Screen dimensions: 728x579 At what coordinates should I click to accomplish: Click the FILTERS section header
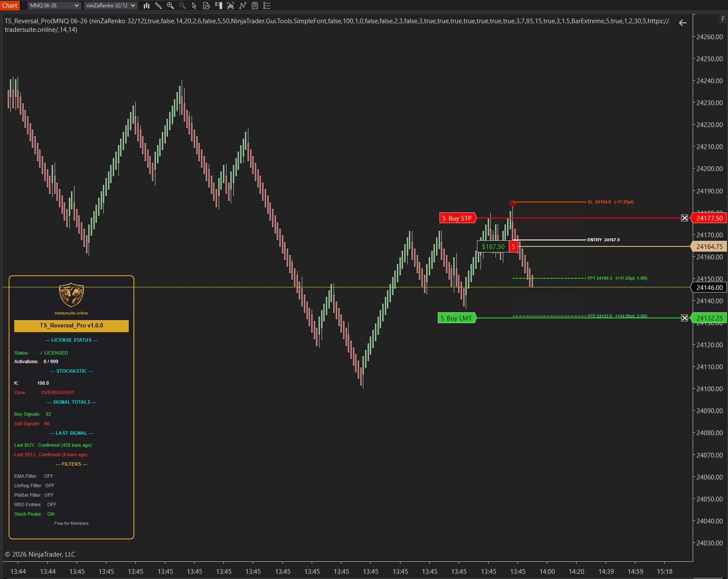point(71,464)
